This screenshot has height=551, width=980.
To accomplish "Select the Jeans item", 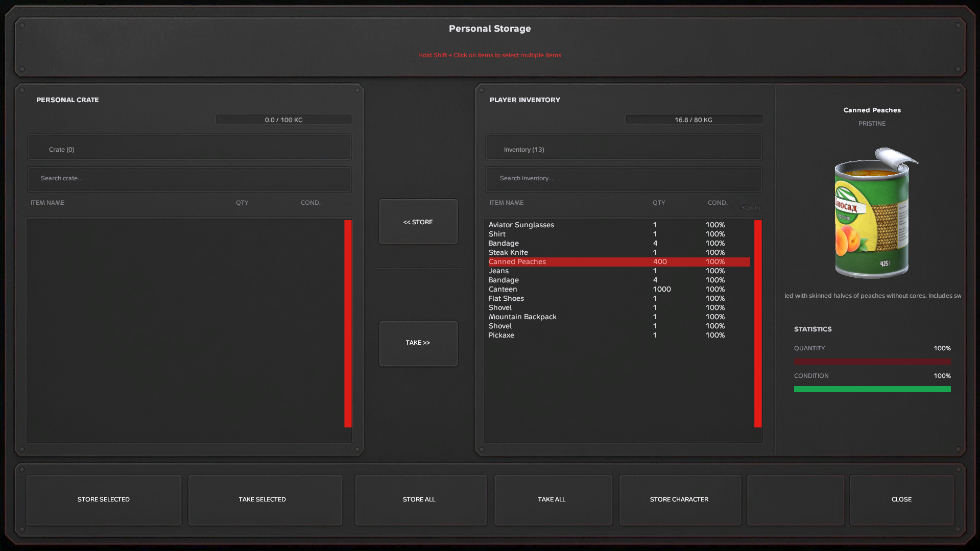I will (619, 271).
